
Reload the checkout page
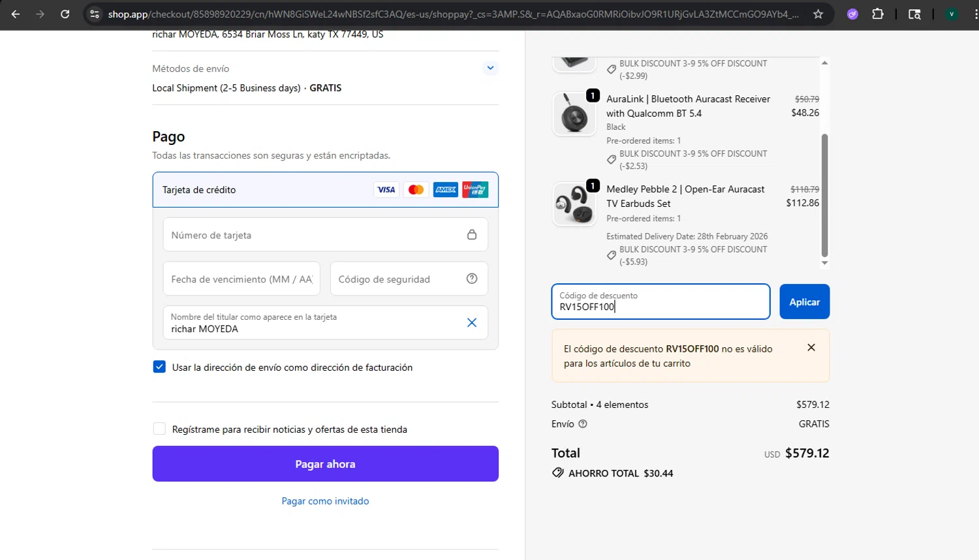click(65, 14)
